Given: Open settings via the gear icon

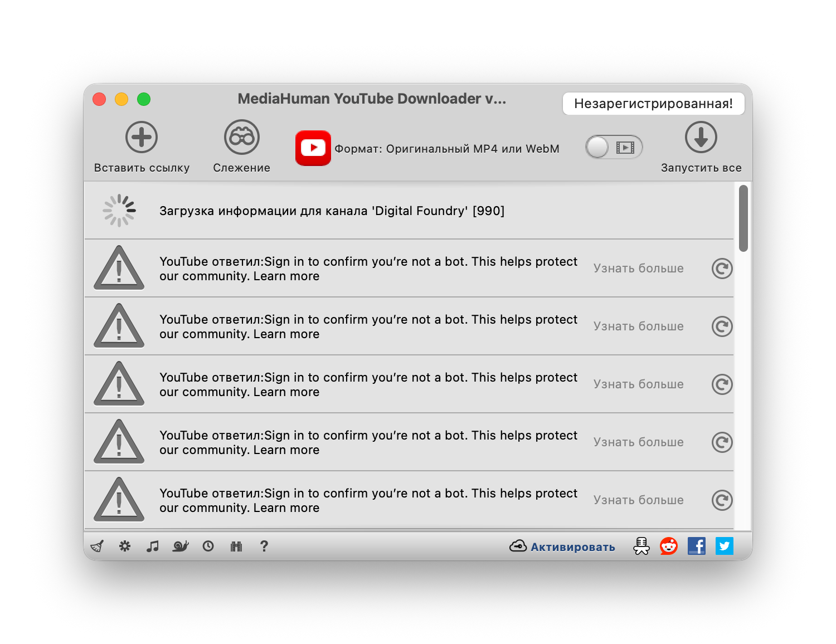Looking at the screenshot, I should pos(125,546).
